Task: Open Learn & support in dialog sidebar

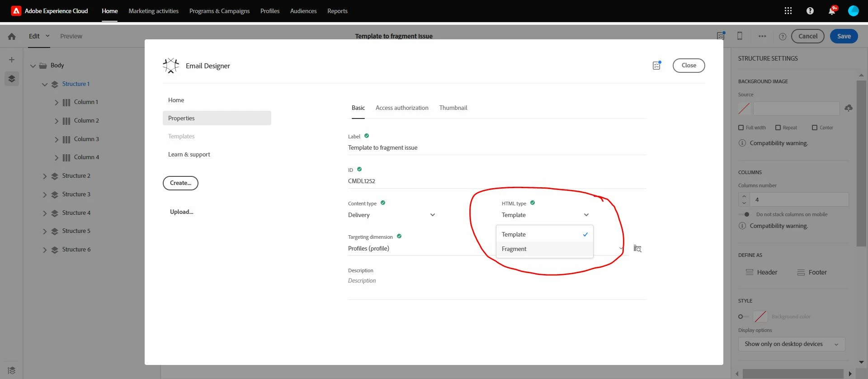Action: point(189,154)
